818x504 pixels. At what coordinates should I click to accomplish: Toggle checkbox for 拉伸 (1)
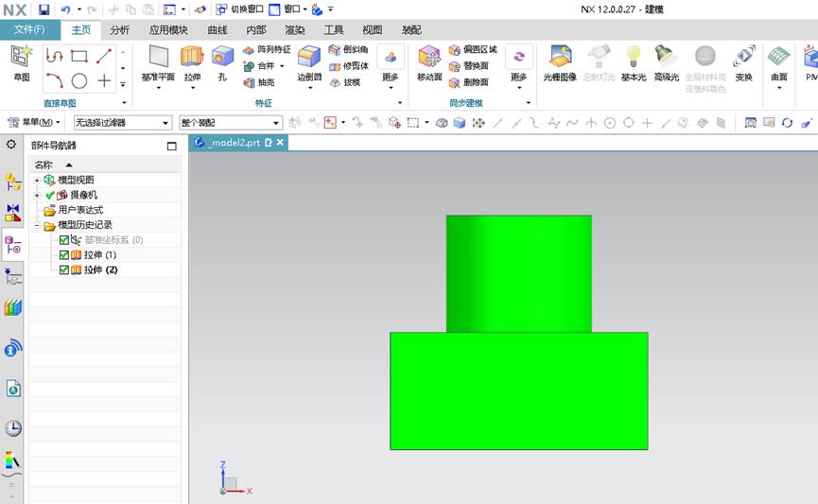[x=64, y=255]
